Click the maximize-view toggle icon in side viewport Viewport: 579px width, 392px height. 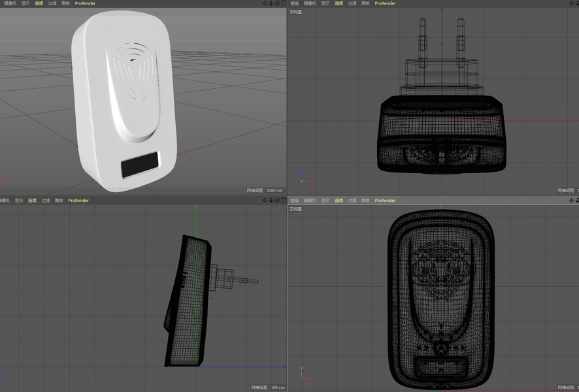(284, 201)
